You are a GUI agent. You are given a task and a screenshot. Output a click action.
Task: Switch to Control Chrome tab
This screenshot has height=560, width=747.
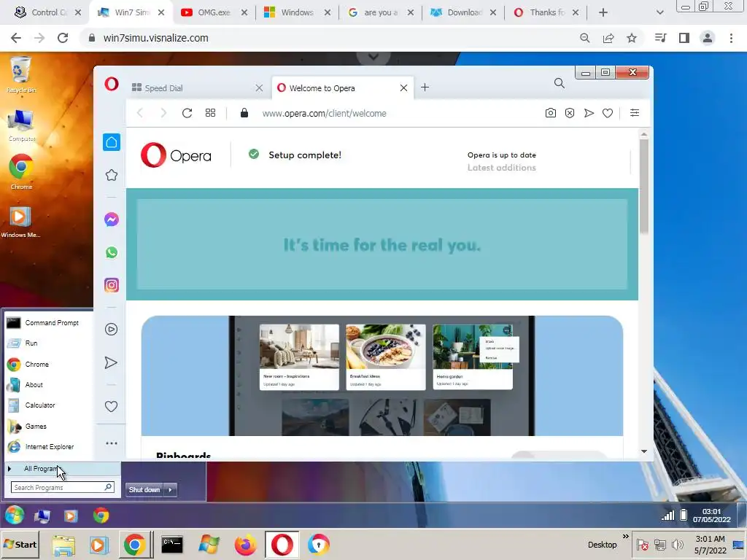point(47,12)
